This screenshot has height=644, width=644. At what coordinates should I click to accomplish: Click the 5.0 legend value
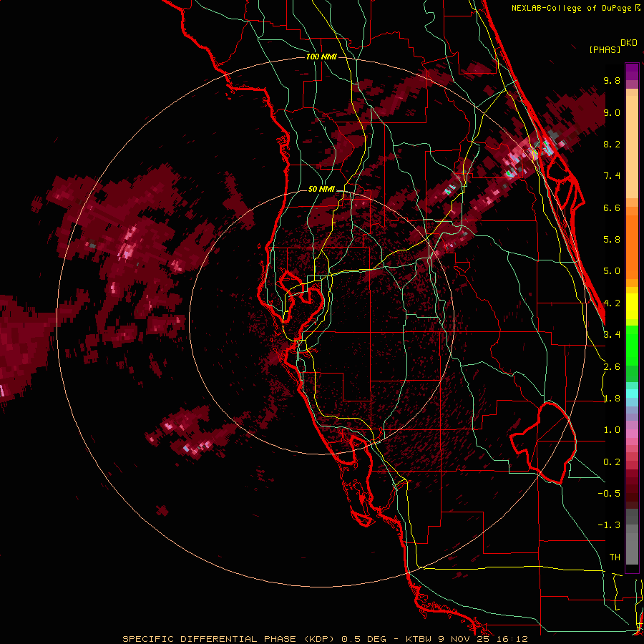(x=612, y=271)
